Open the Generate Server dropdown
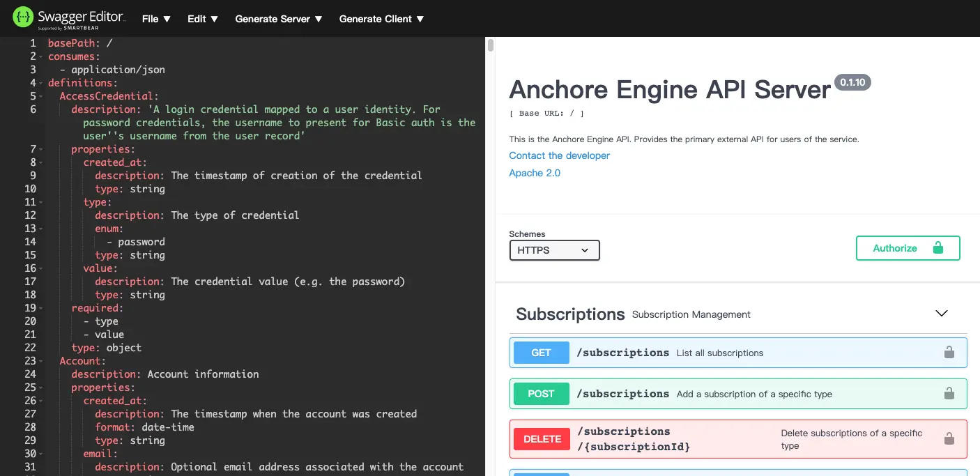This screenshot has height=476, width=980. pyautogui.click(x=277, y=19)
